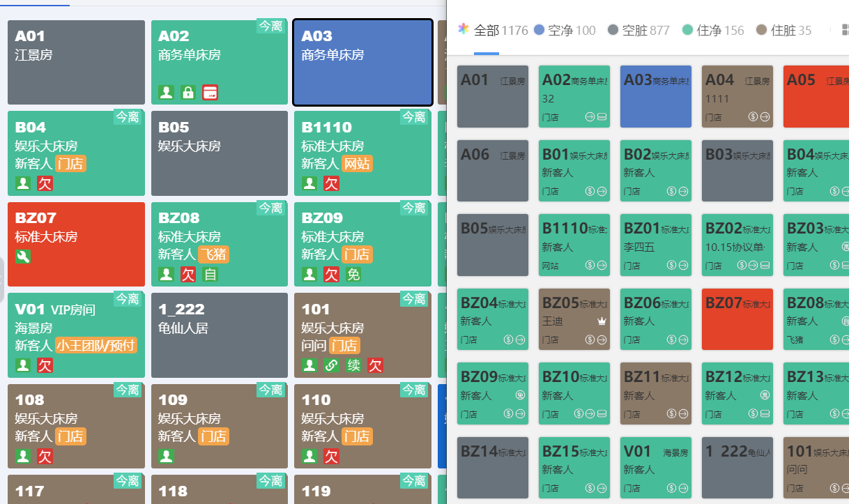Click the 今离 badge on room A02
The width and height of the screenshot is (849, 504).
point(271,26)
